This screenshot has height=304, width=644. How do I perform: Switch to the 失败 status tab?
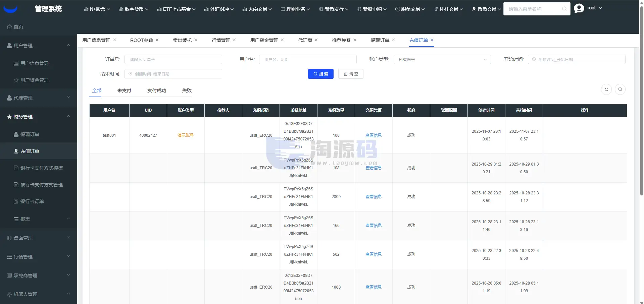187,90
